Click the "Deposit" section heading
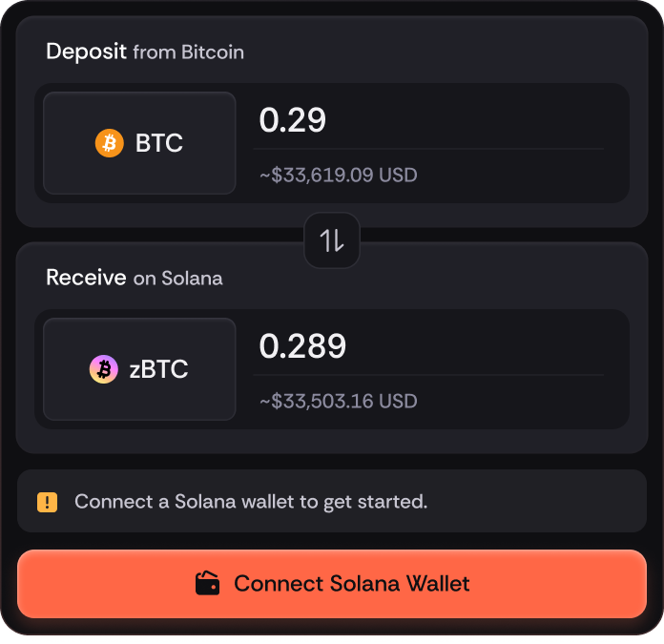The image size is (664, 644). 86,52
